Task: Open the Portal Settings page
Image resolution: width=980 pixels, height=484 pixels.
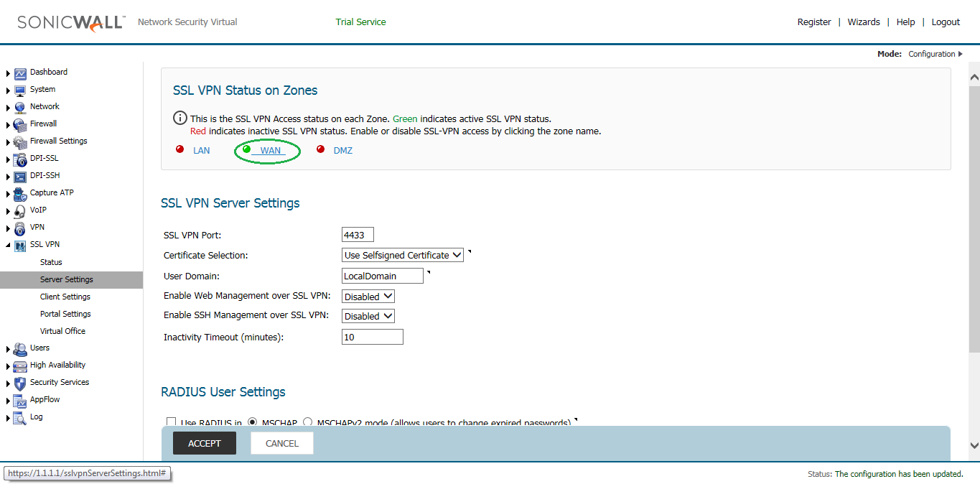Action: pos(65,313)
